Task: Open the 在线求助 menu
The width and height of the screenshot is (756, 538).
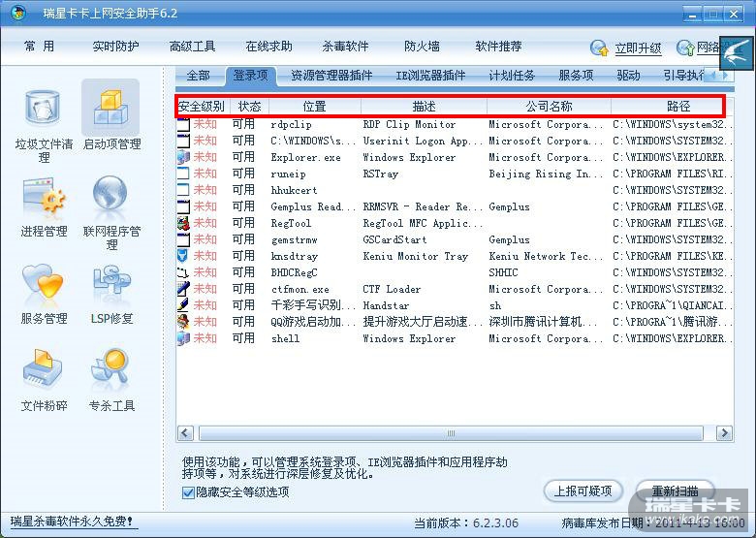Action: tap(269, 47)
